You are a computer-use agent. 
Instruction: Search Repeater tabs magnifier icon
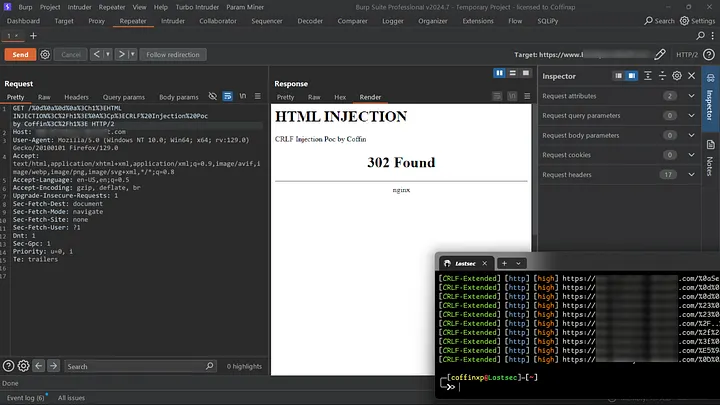pos(700,35)
